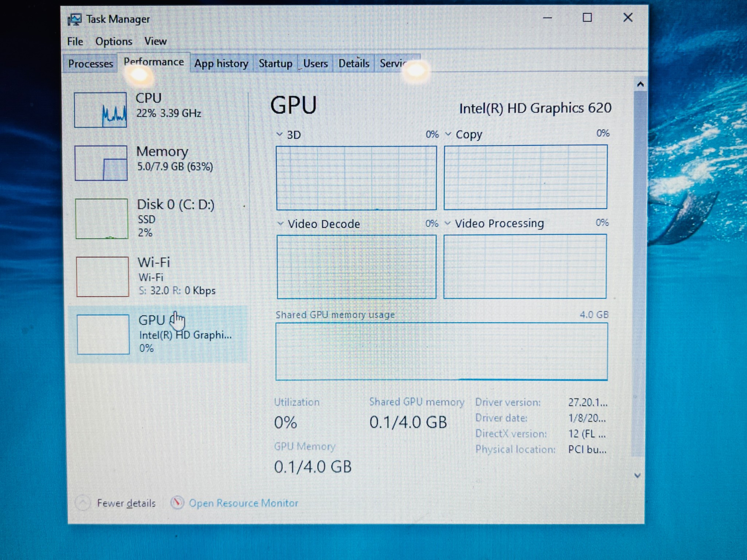Click the Resource Monitor gauge icon
The height and width of the screenshot is (560, 747).
coord(177,503)
